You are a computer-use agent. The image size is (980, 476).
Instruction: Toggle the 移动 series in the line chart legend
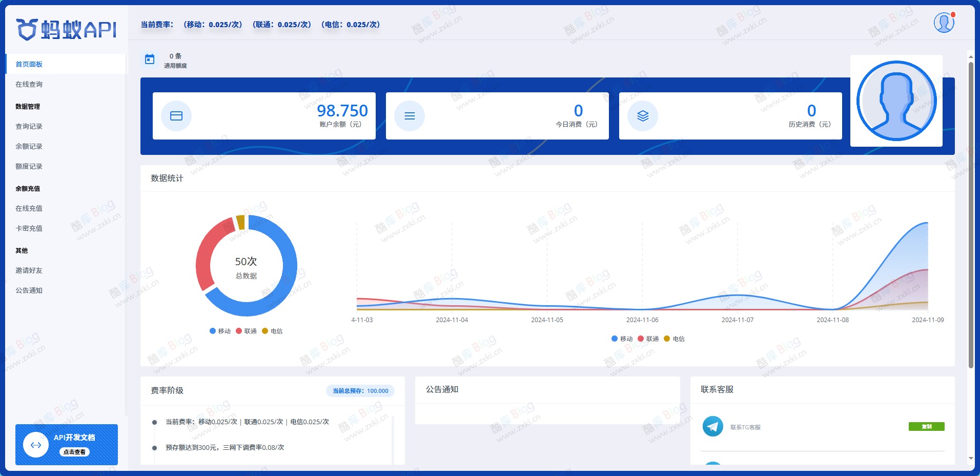[622, 339]
